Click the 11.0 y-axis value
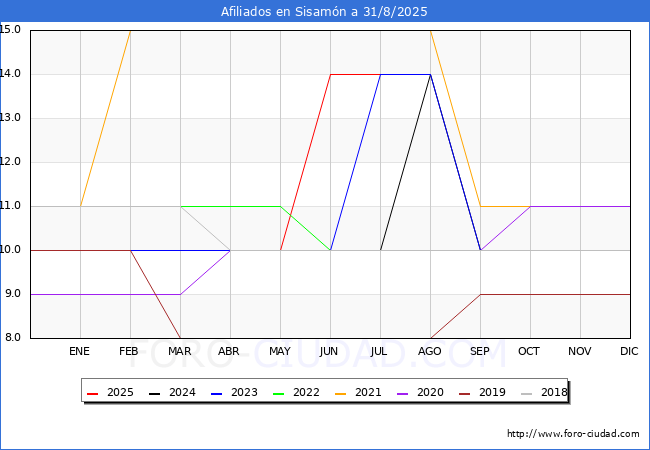 (10, 206)
